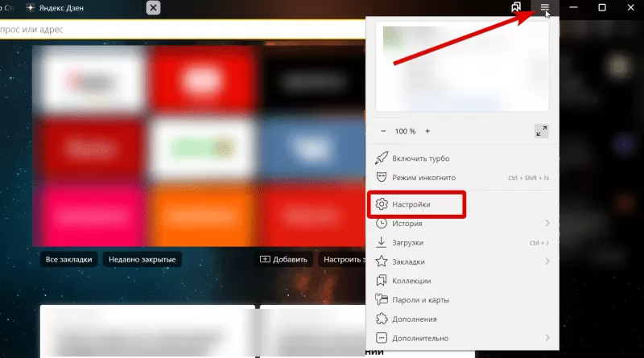
Task: Open Загрузки from the menu
Action: (x=462, y=243)
